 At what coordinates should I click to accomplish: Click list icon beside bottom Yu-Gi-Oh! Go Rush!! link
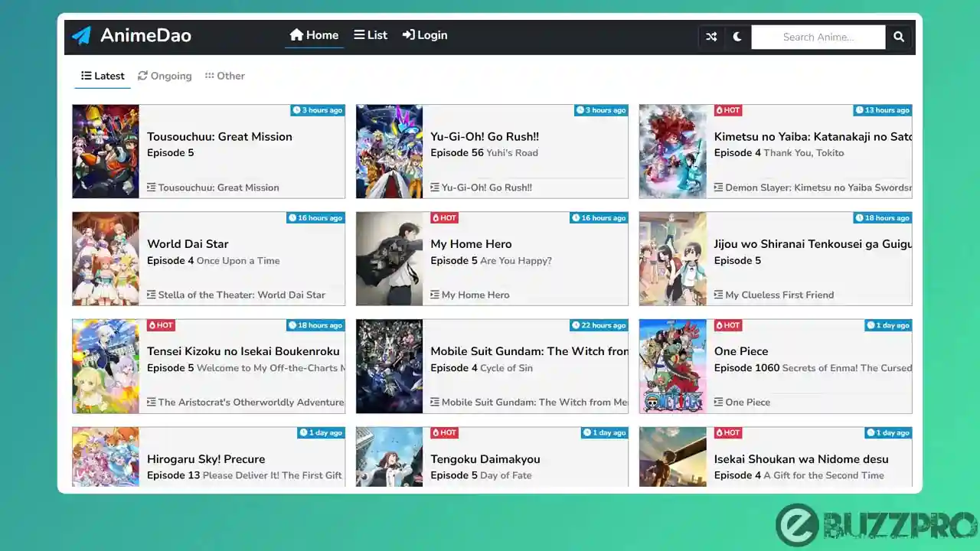click(x=435, y=187)
